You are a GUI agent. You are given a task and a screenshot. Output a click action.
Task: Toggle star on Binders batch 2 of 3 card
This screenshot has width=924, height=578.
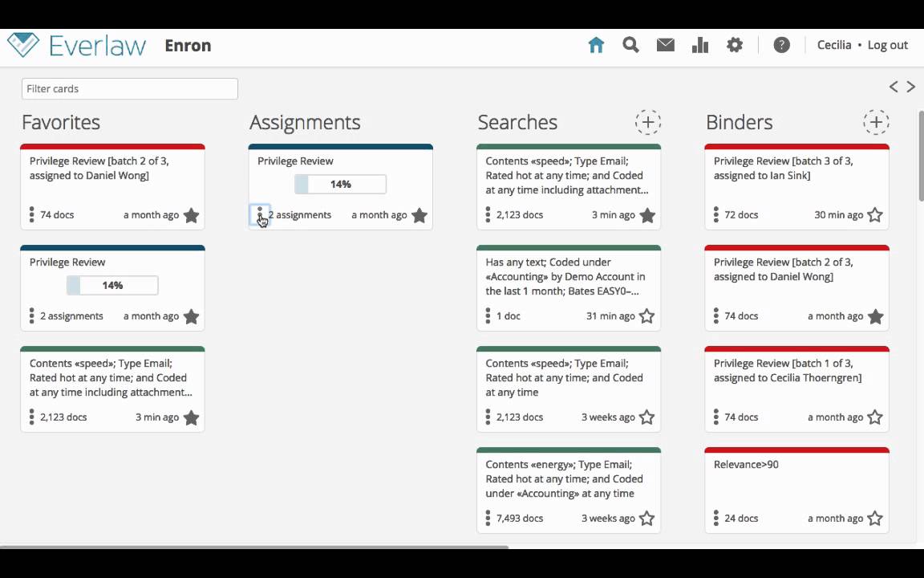coord(875,317)
